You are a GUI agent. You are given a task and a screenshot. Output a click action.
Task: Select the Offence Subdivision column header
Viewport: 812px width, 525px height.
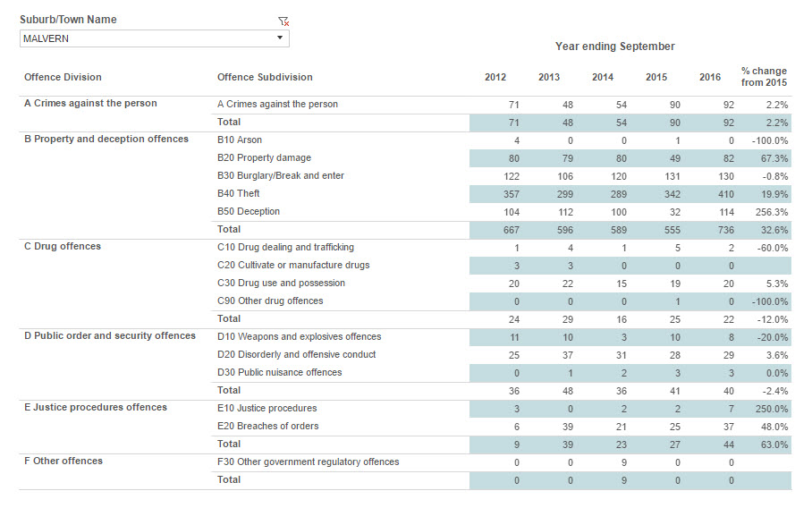click(265, 77)
